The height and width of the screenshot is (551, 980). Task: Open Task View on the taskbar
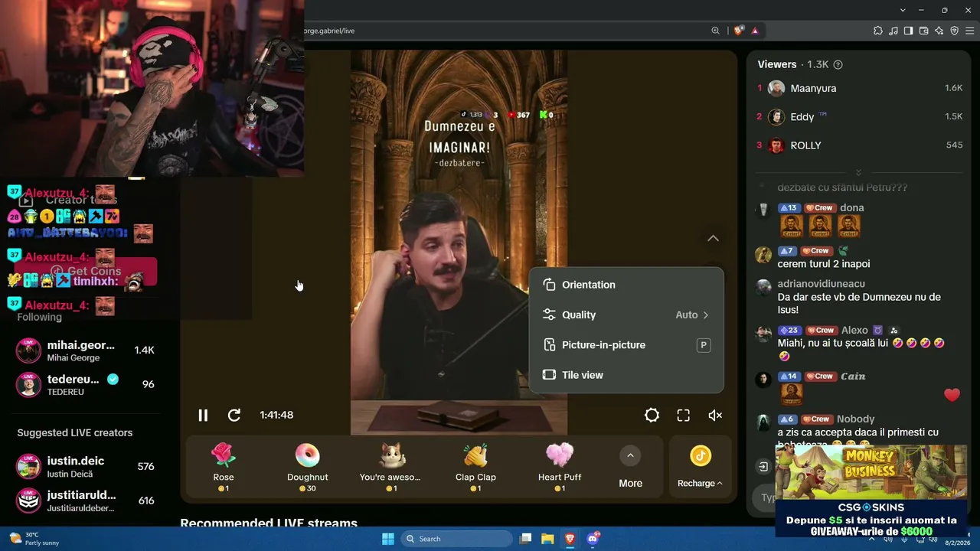pos(525,539)
